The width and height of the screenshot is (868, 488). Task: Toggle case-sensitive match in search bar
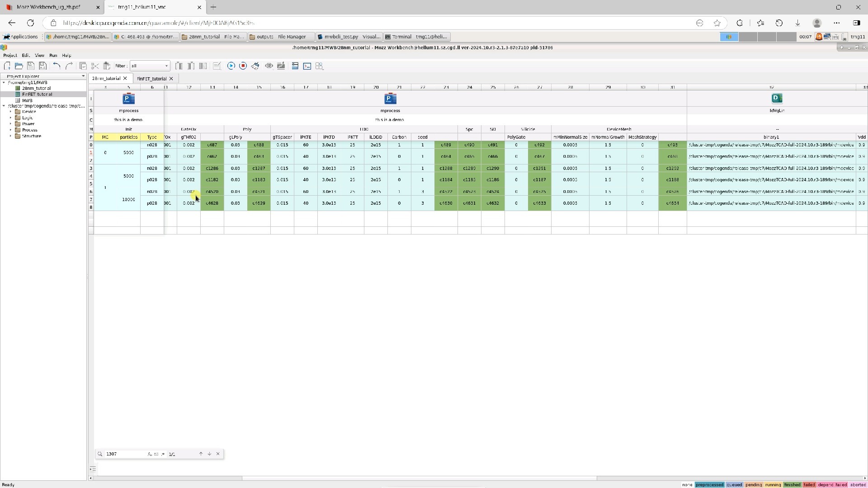[x=150, y=454]
